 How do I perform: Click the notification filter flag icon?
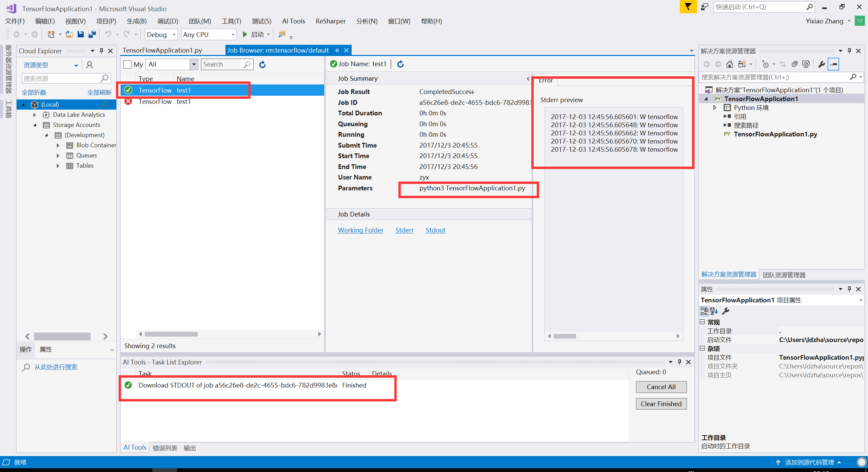[x=688, y=7]
